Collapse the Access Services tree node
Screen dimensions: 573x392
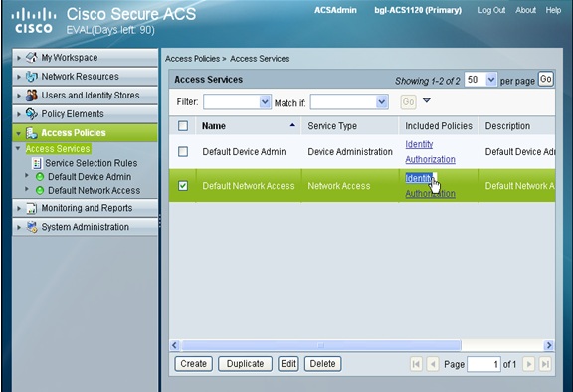[18, 148]
